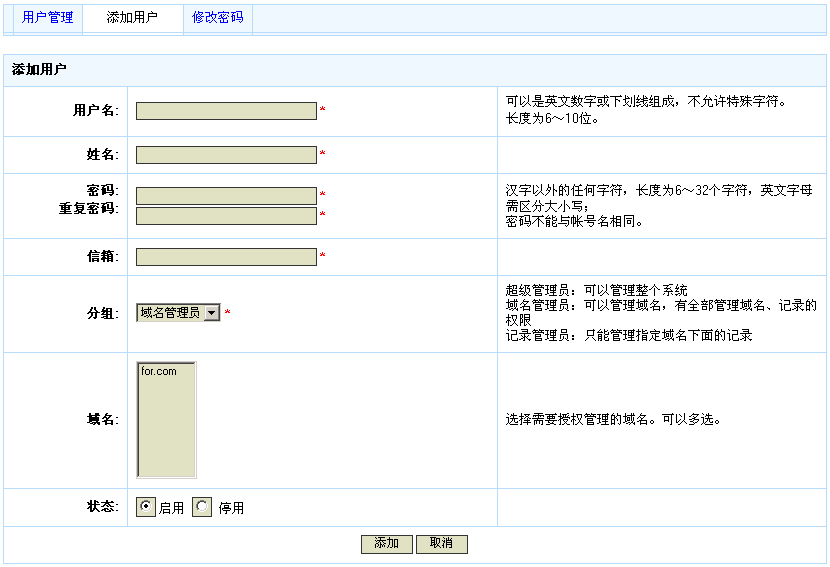Enable the 启用 status radio button
Viewport: 830px width, 567px height.
[x=146, y=507]
